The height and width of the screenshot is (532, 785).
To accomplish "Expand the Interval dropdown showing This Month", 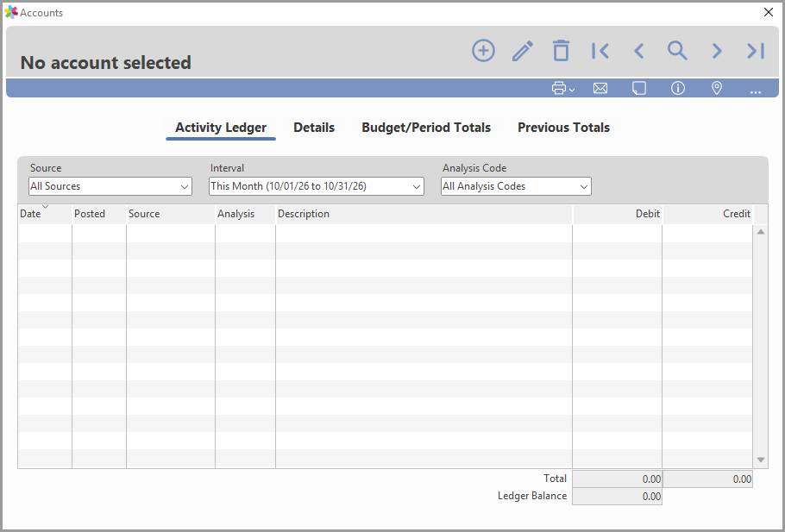I will [x=317, y=186].
